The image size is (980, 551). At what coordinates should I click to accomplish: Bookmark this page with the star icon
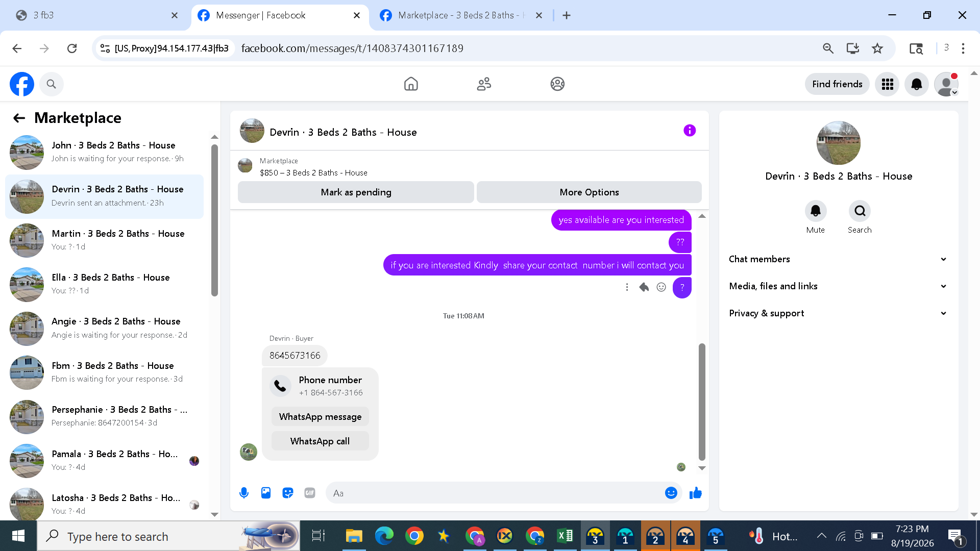[x=877, y=48]
